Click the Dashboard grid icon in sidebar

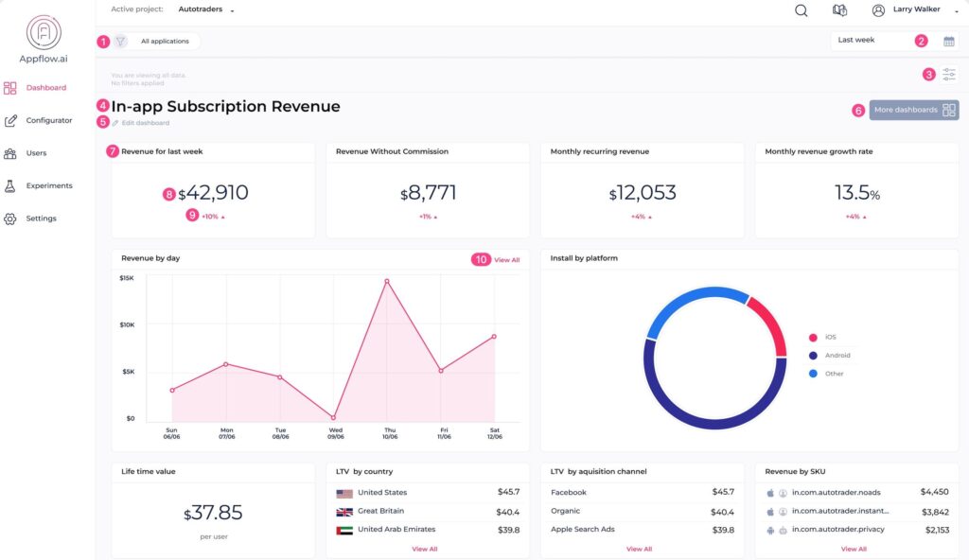(9, 88)
